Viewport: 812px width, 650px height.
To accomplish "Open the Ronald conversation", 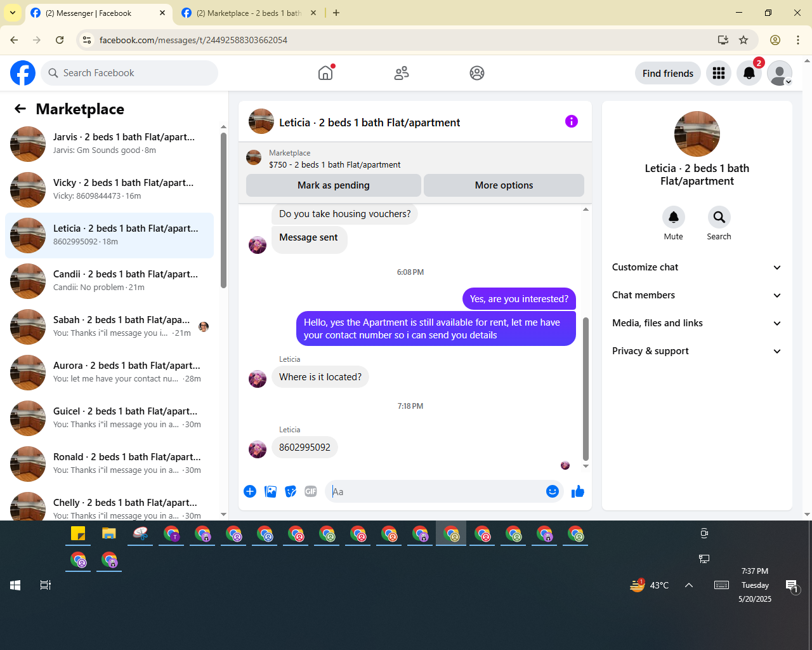I will pos(109,464).
